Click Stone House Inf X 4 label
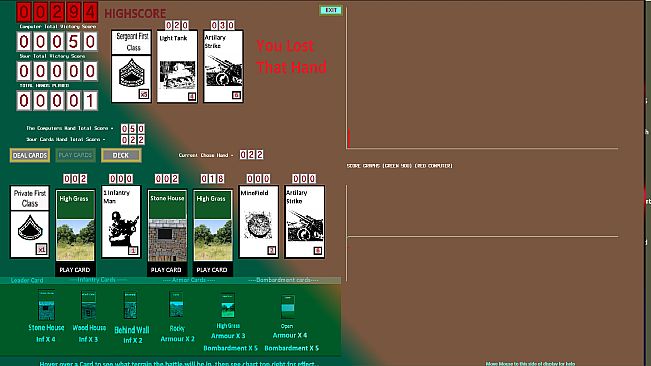Viewport: 651px width, 366px height. click(x=46, y=333)
